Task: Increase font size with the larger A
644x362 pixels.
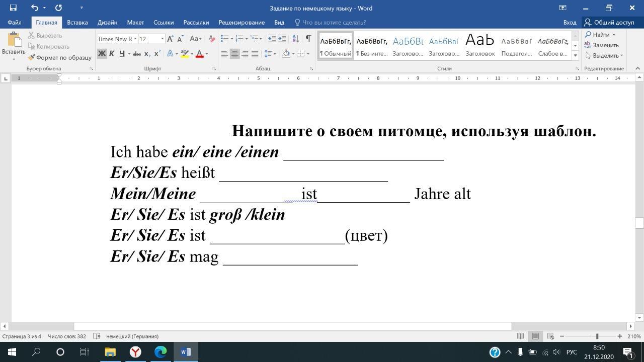Action: (x=170, y=39)
